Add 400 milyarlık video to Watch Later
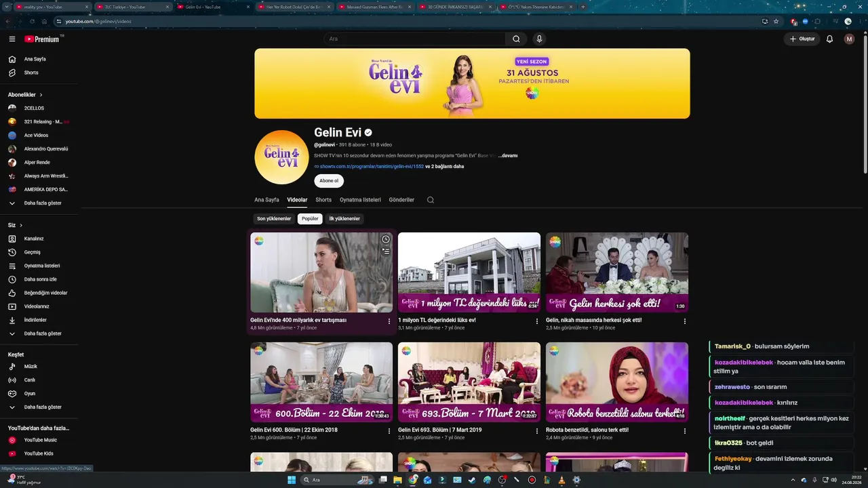868x488 pixels. (x=386, y=239)
